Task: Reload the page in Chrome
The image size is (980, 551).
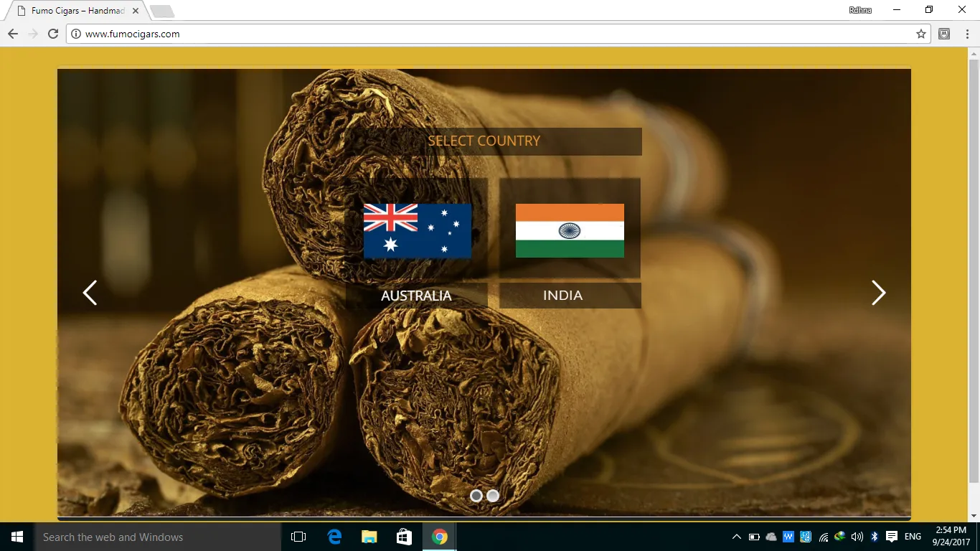Action: 53,34
